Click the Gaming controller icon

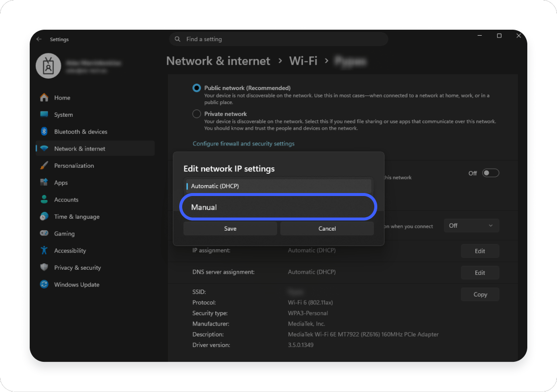[x=44, y=233]
